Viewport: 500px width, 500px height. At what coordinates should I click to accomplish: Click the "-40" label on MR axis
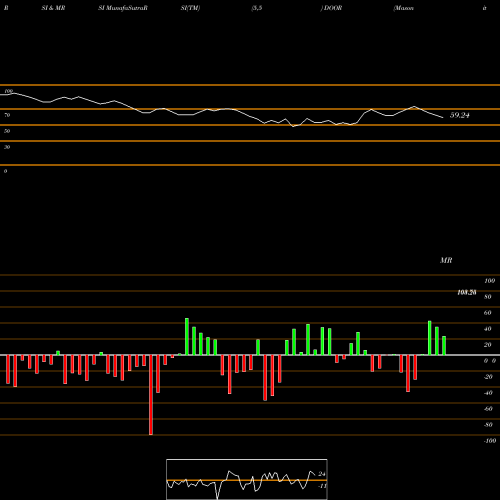pos(488,393)
